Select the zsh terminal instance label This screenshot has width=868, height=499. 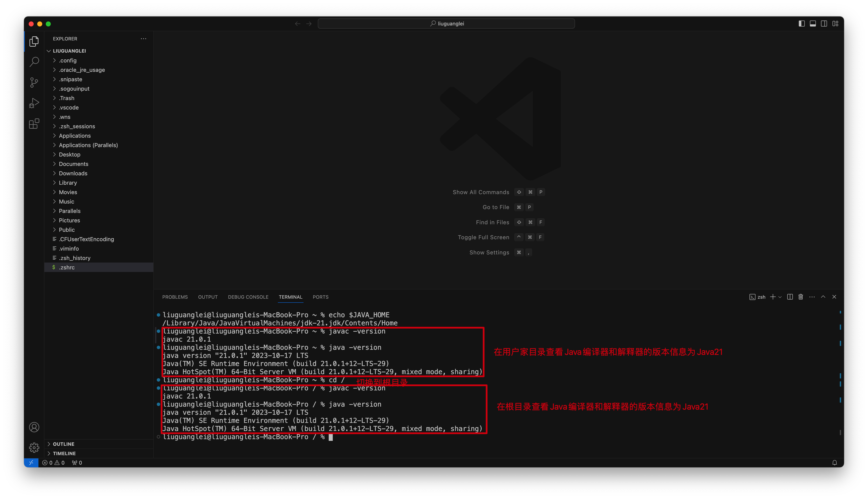point(757,297)
